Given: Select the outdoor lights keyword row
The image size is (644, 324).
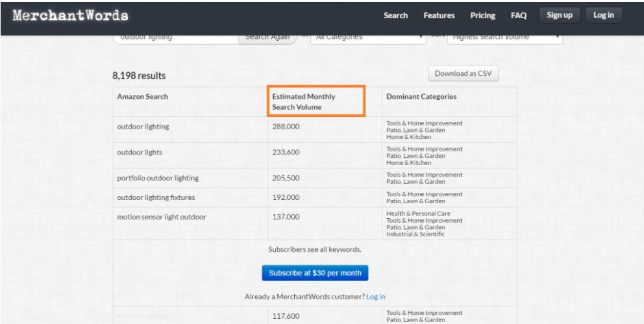Looking at the screenshot, I should (139, 152).
